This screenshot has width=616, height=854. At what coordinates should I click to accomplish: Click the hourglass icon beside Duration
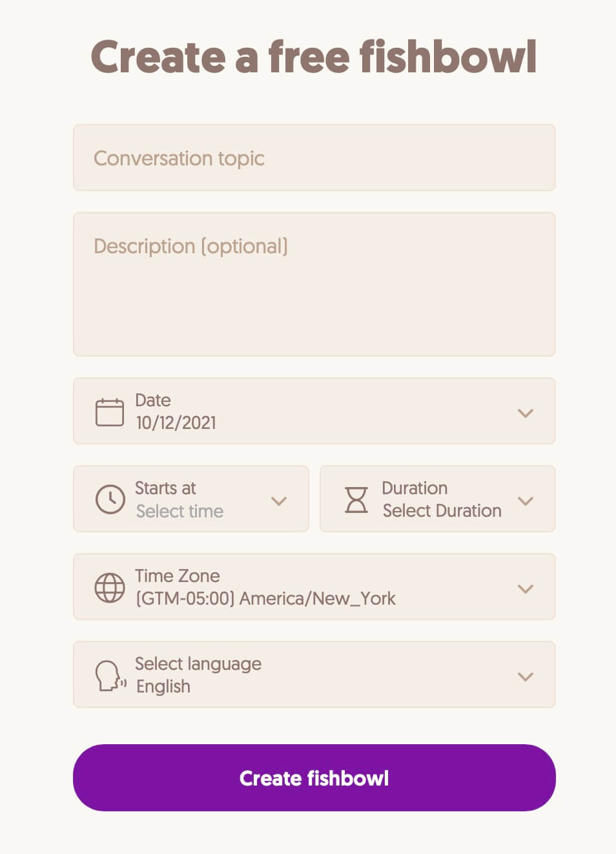pos(356,500)
